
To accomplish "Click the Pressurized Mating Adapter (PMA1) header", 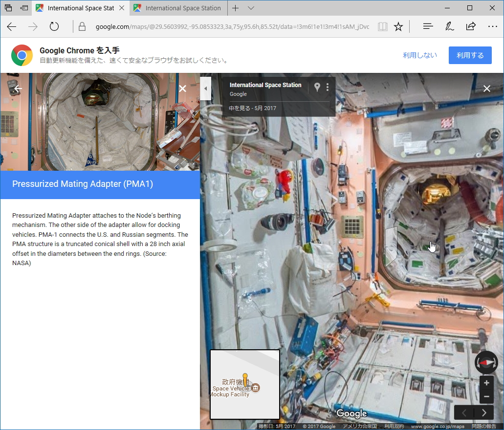I will click(83, 184).
